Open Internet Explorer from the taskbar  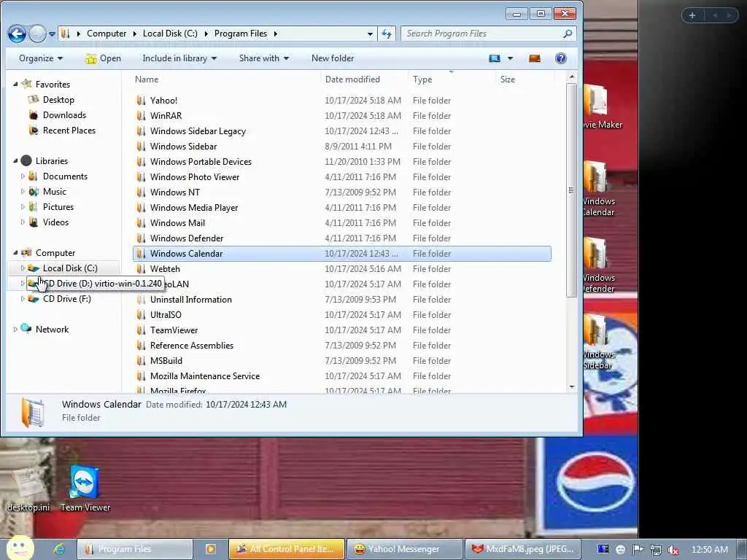pos(59,549)
